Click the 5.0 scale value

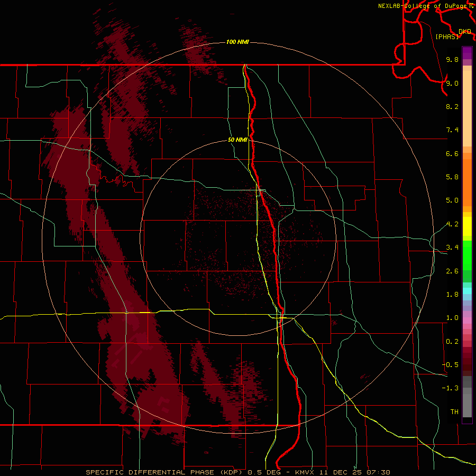pos(452,200)
